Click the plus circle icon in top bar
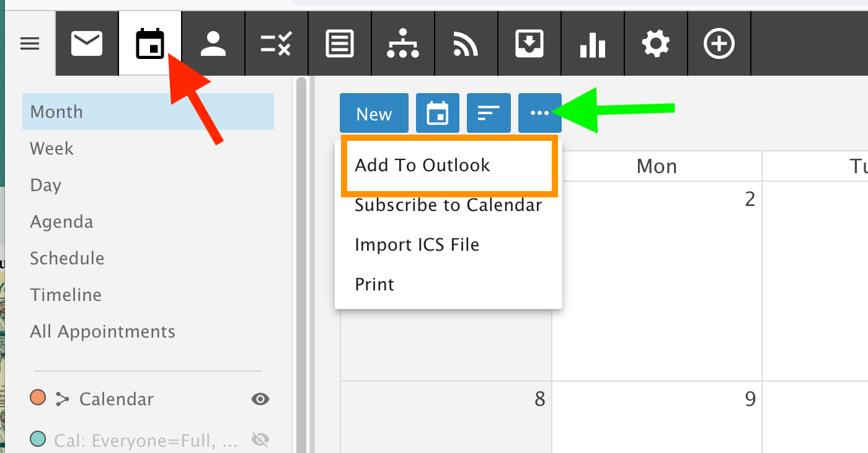The width and height of the screenshot is (868, 453). [x=719, y=45]
